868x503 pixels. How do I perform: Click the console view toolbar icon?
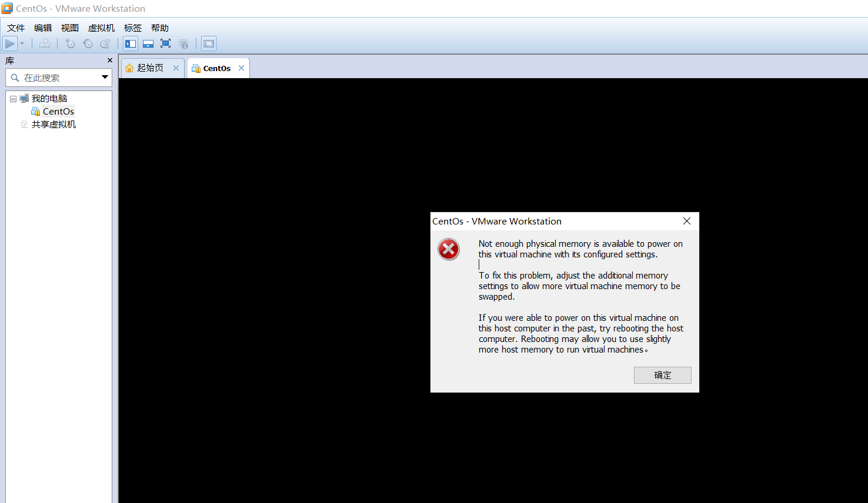coord(208,43)
